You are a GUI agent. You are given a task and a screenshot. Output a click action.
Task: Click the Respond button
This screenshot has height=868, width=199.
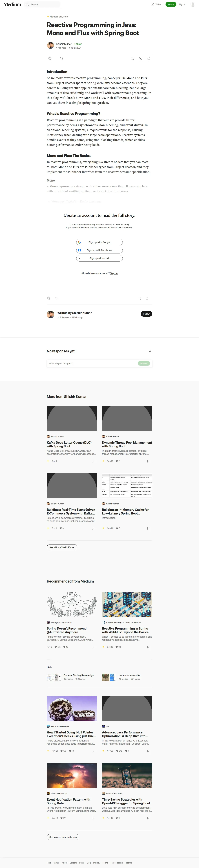tap(144, 363)
